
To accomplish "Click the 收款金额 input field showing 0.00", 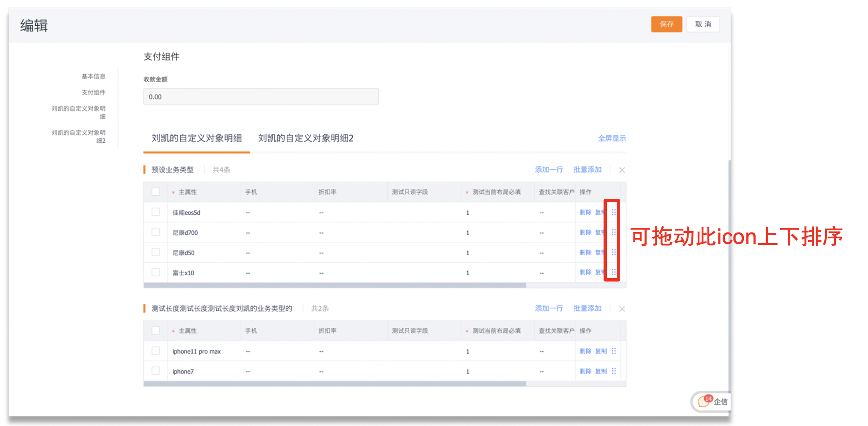I will [261, 97].
